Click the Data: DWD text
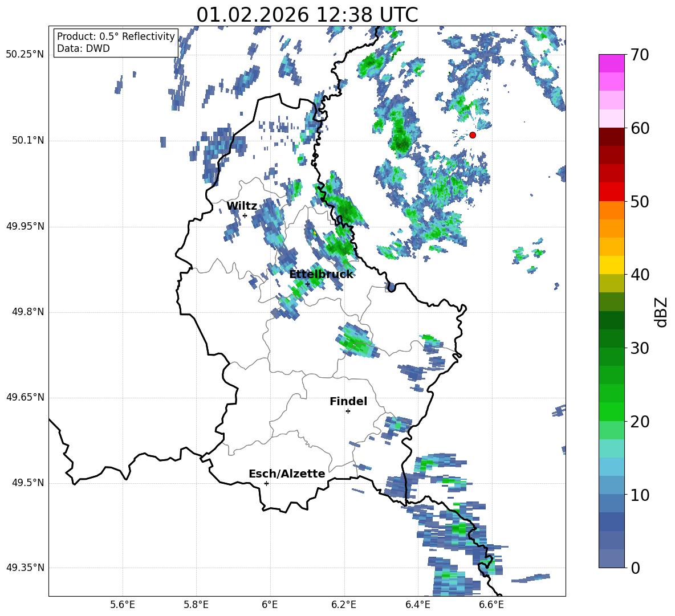Viewport: 675px width, 616px height. pyautogui.click(x=83, y=48)
